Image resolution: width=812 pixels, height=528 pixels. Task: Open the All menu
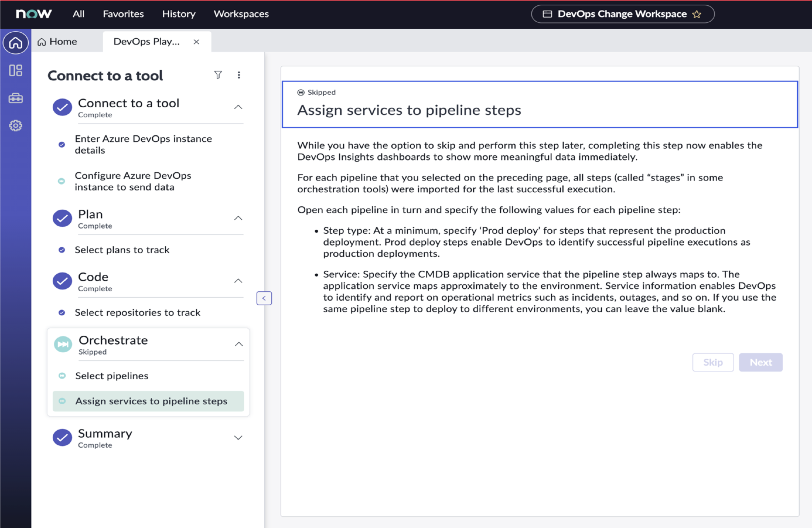[x=79, y=14]
